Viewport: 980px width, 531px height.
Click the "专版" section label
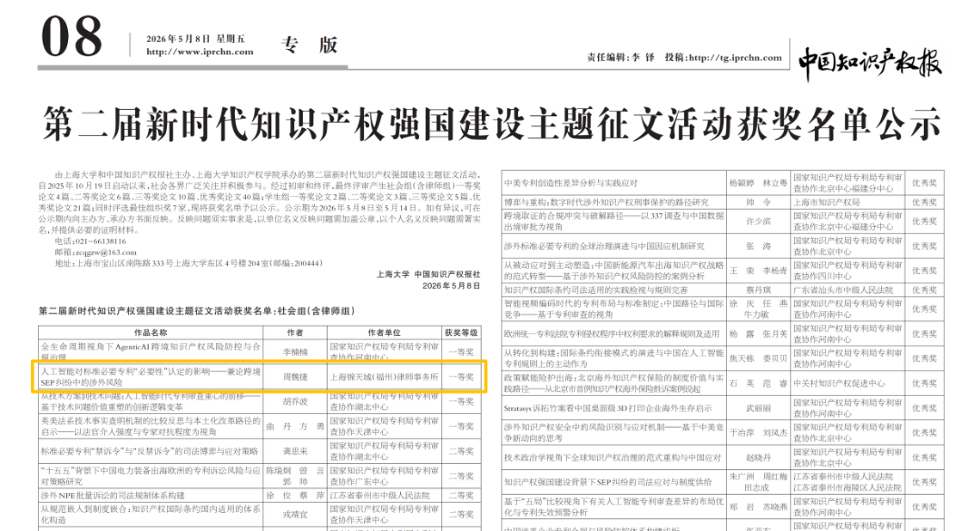point(309,45)
